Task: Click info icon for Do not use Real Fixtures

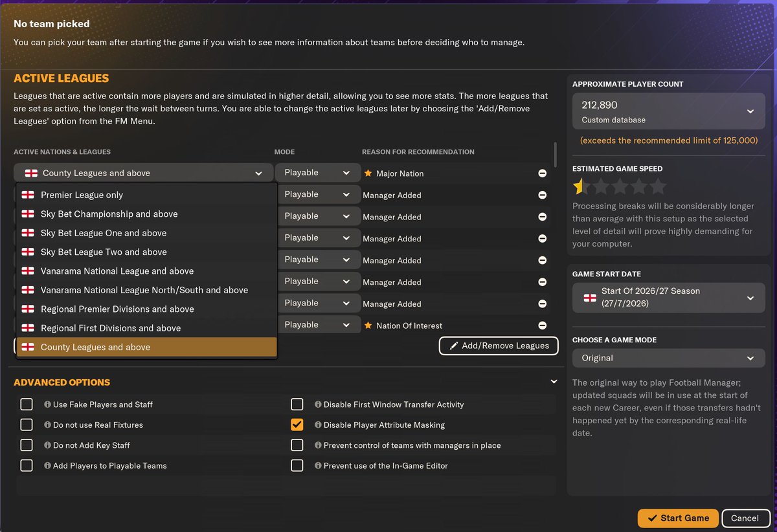Action: click(47, 425)
